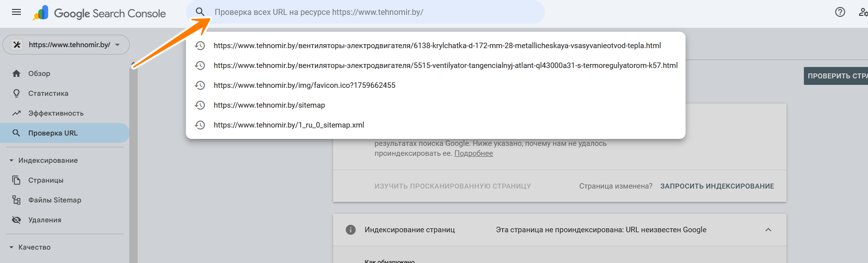Click the search magnifier icon
The height and width of the screenshot is (263, 868).
pos(200,12)
